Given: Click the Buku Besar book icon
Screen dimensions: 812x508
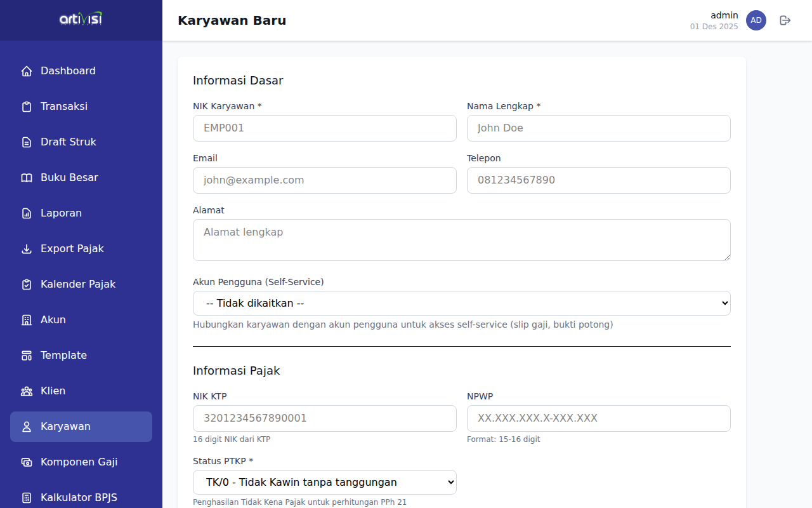Looking at the screenshot, I should pos(27,178).
